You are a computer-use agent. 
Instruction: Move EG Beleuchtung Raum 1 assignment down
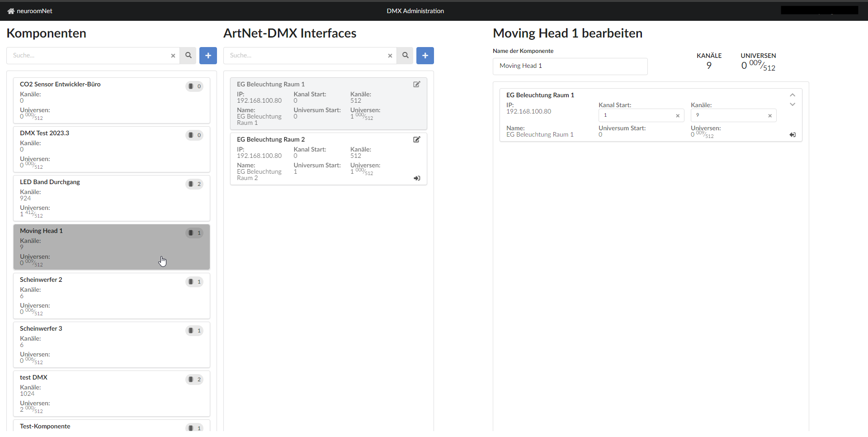point(792,104)
